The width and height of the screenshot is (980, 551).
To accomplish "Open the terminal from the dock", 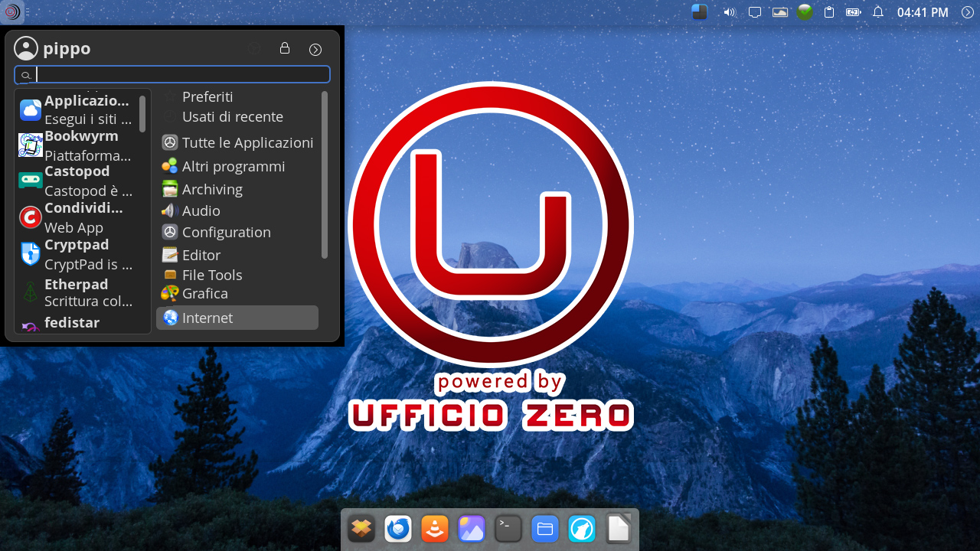I will pos(508,529).
